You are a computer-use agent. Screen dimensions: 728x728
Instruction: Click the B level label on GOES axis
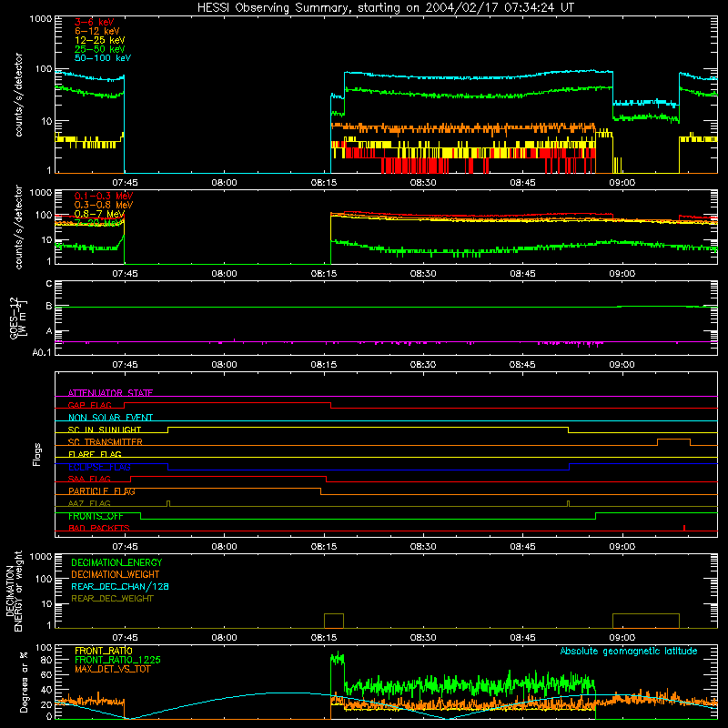click(x=49, y=306)
